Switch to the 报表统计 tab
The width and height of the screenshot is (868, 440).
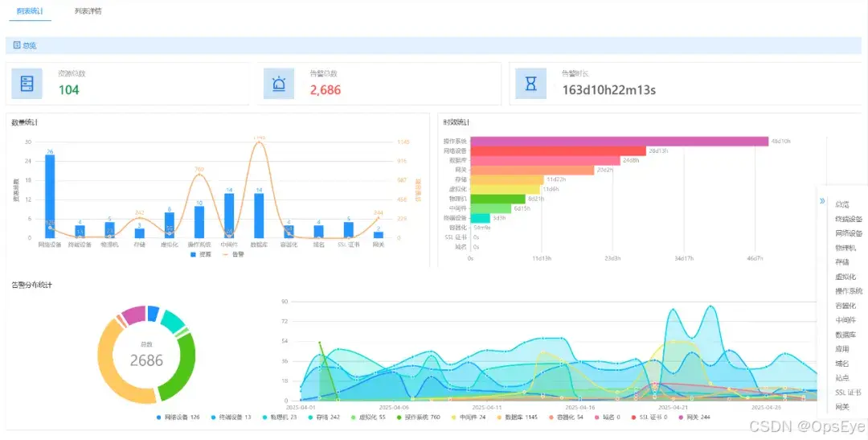30,11
